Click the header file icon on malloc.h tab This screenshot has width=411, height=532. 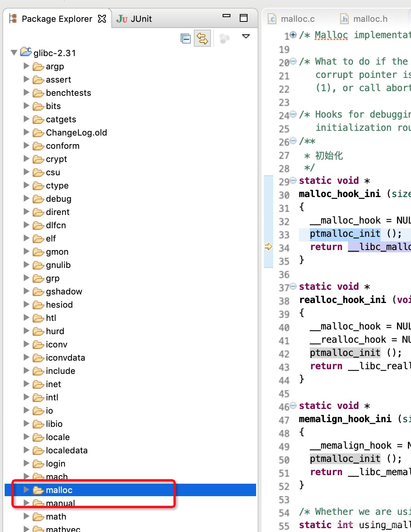[344, 19]
